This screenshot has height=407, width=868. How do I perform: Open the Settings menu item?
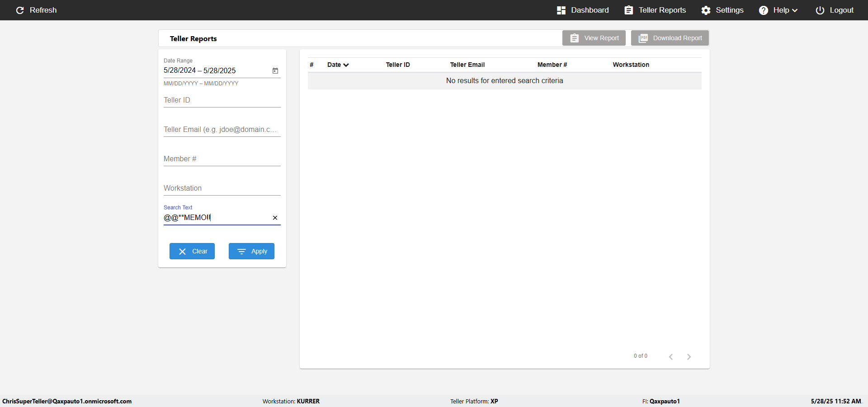coord(722,10)
